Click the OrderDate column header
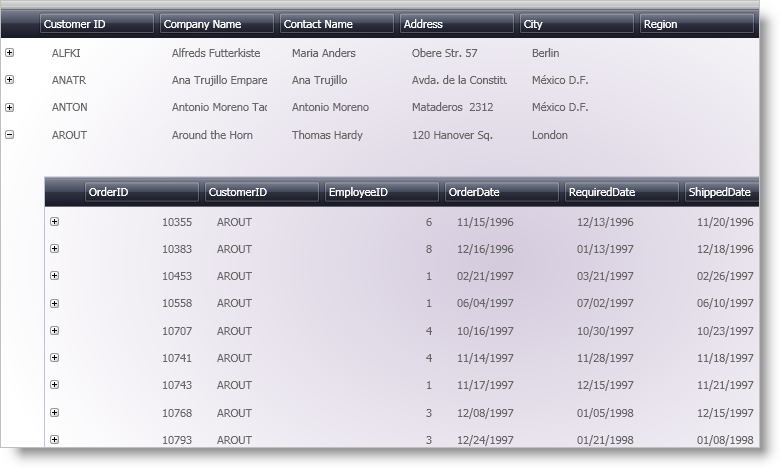Image resolution: width=780 pixels, height=468 pixels. coord(501,192)
